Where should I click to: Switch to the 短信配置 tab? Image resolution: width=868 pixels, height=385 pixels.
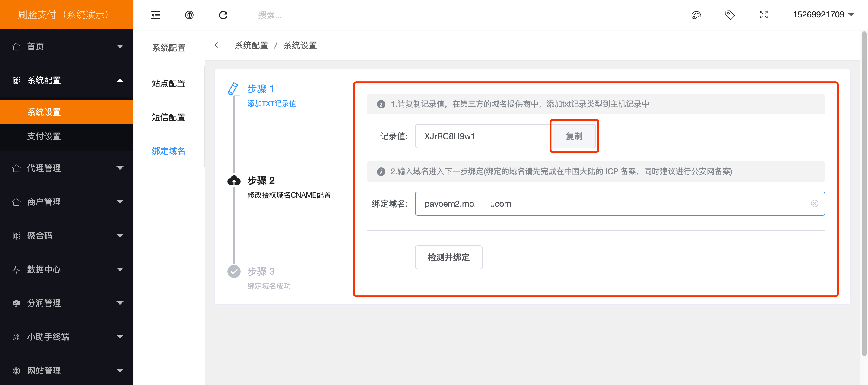pos(169,117)
